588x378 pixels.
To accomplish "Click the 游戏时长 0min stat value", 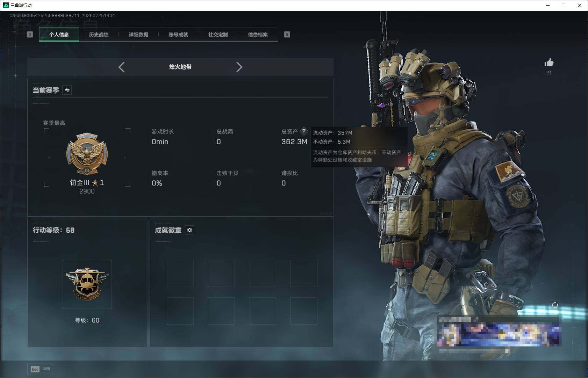I will [160, 141].
